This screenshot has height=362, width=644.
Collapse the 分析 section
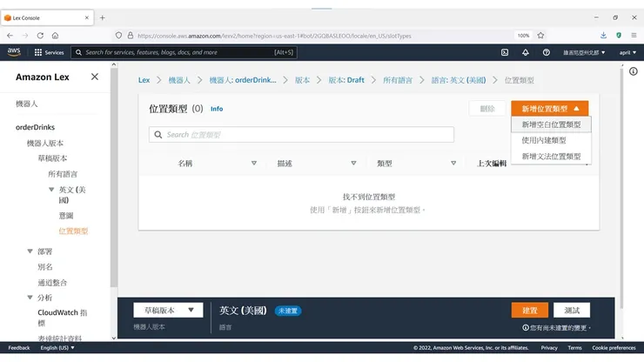coord(30,297)
